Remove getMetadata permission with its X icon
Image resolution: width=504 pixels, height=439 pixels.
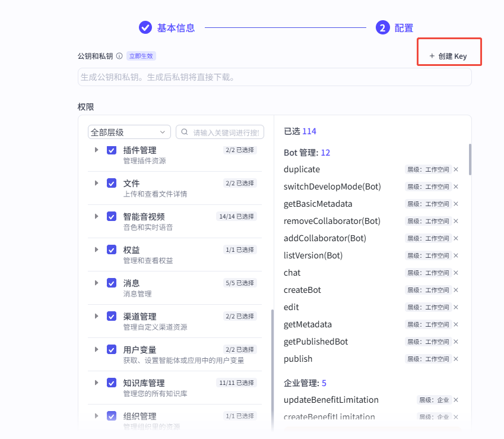456,324
